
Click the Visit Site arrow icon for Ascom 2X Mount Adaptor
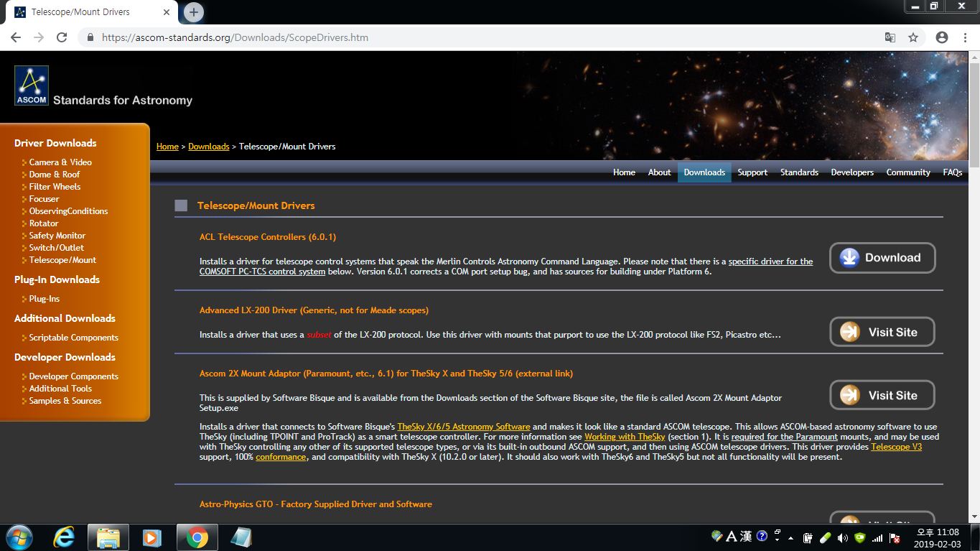[x=850, y=395]
